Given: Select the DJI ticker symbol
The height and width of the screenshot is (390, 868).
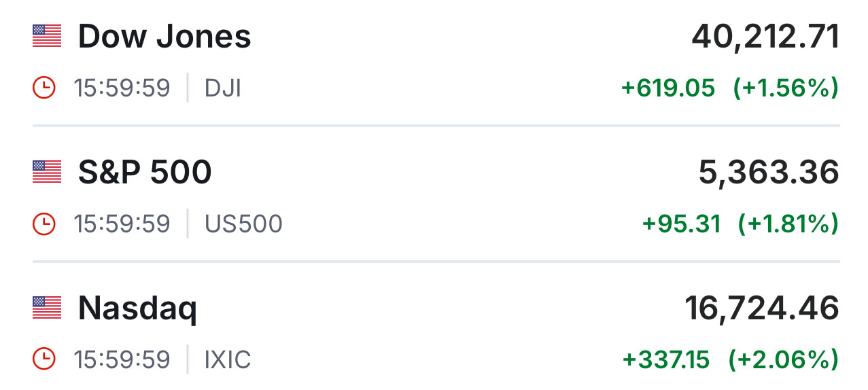Looking at the screenshot, I should pos(223,88).
